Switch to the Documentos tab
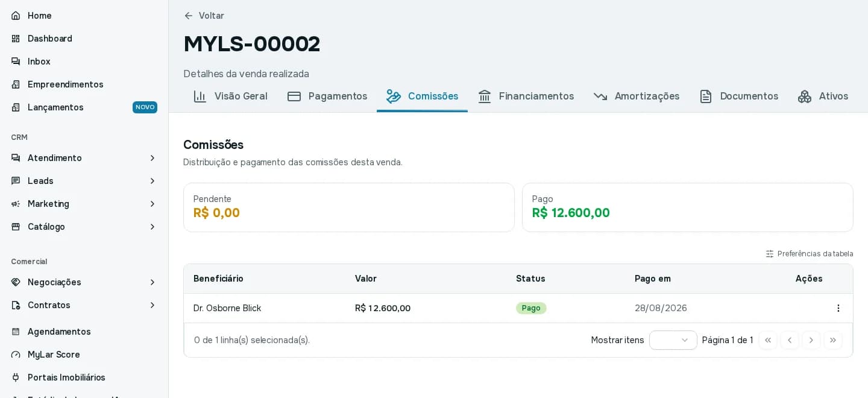Screen dimensions: 868x398 [x=738, y=96]
